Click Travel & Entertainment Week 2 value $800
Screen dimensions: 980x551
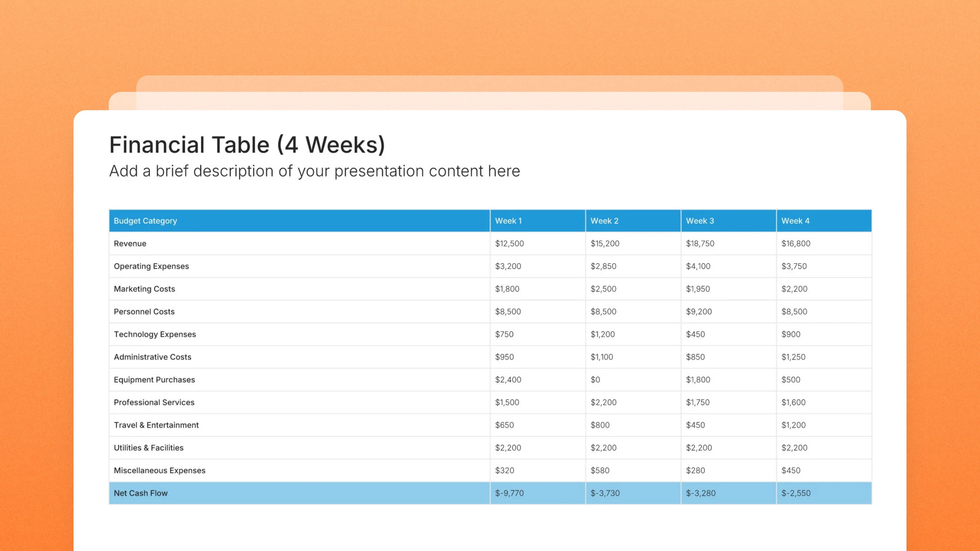point(600,425)
